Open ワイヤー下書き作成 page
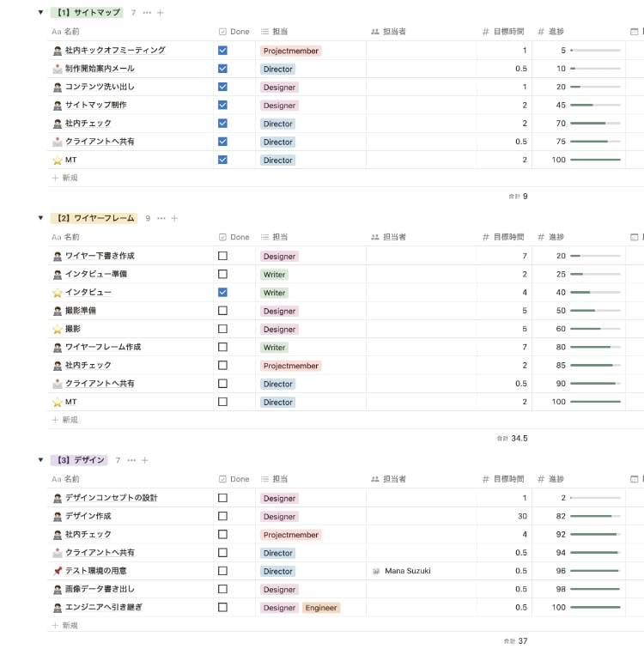This screenshot has width=644, height=649. coord(100,256)
